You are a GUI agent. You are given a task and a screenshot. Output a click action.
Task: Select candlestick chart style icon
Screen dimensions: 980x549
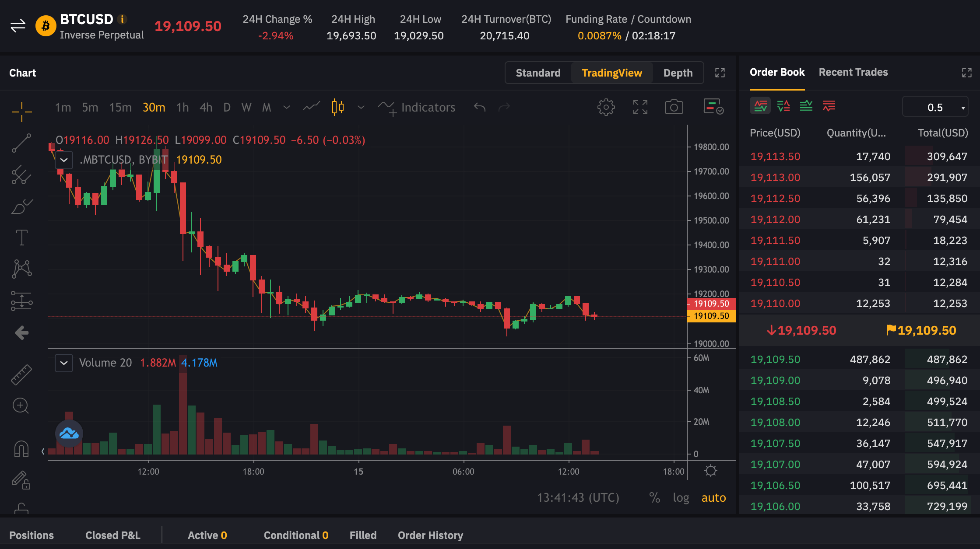[337, 107]
